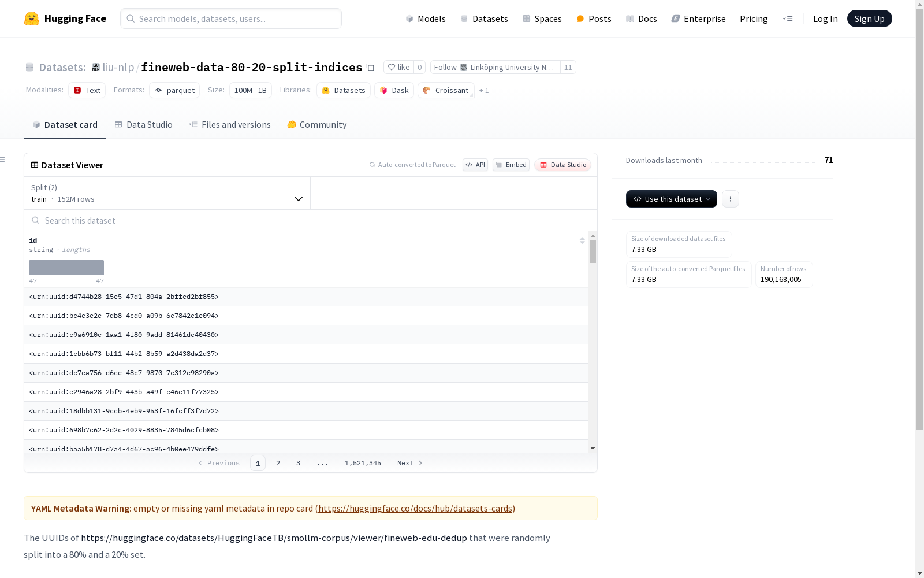Image resolution: width=924 pixels, height=578 pixels.
Task: Open Docs in the top navigation
Action: click(x=642, y=18)
